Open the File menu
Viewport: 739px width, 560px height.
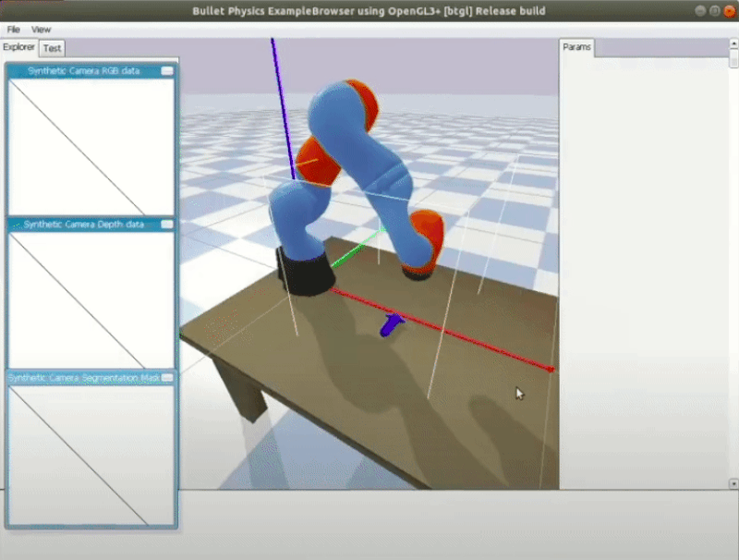[14, 30]
